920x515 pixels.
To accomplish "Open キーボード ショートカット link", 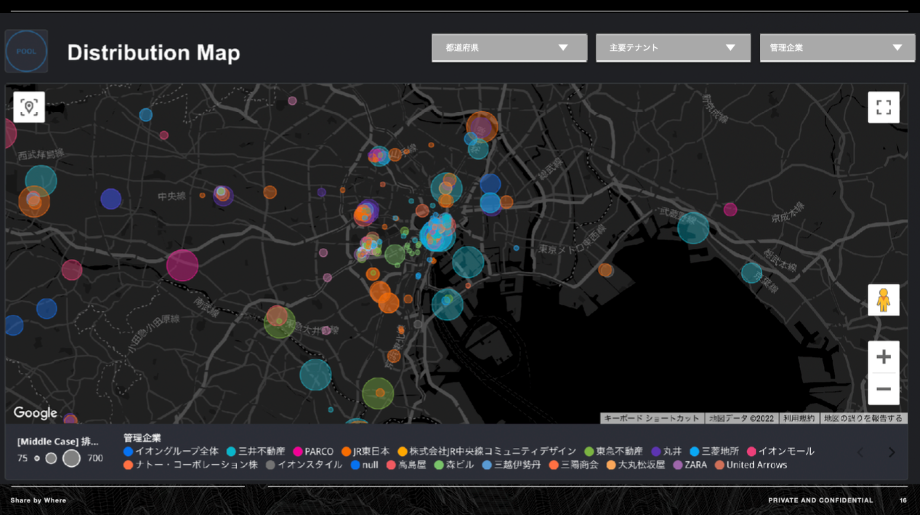I will [652, 418].
